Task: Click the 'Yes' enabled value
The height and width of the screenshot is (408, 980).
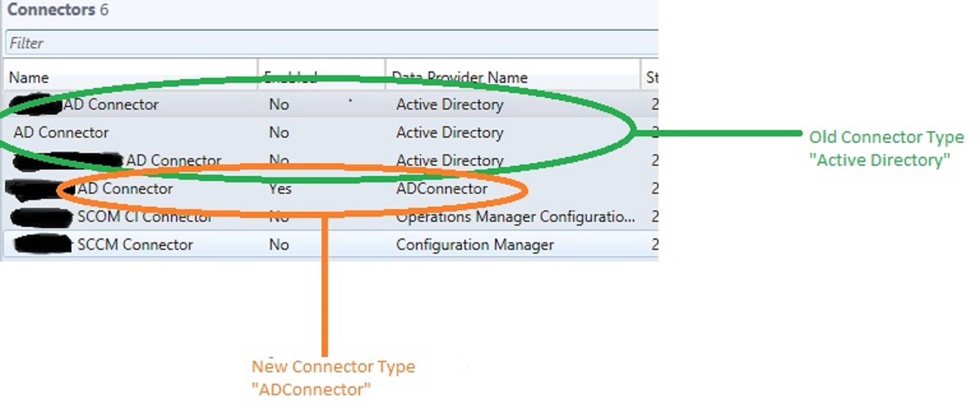Action: coord(280,189)
